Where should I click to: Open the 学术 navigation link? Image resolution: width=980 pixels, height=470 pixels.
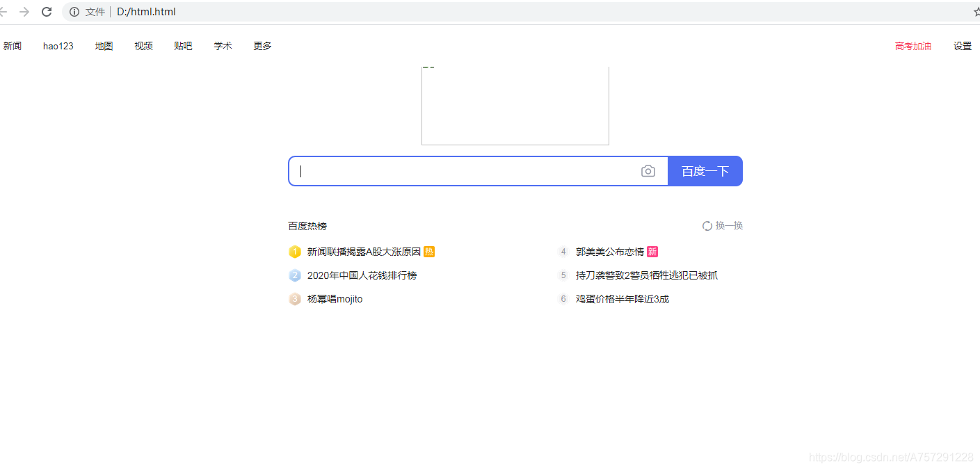tap(223, 46)
